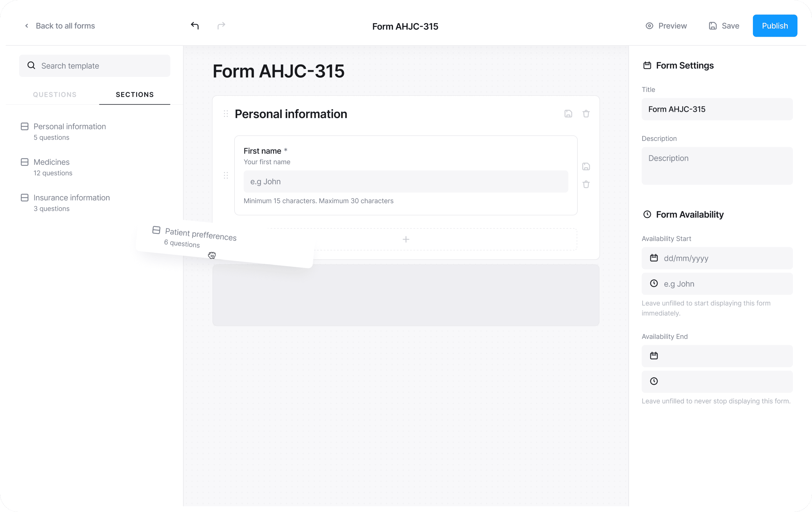Click the form Description text area

click(x=717, y=166)
